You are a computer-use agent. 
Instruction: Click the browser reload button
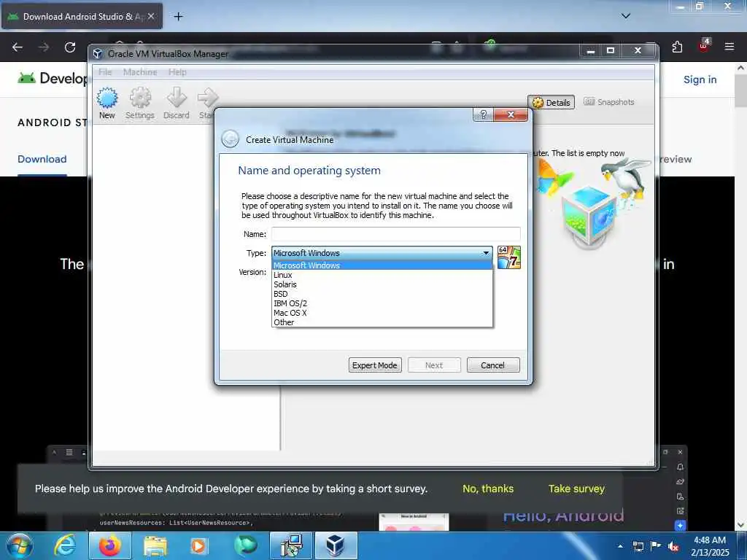click(x=70, y=47)
